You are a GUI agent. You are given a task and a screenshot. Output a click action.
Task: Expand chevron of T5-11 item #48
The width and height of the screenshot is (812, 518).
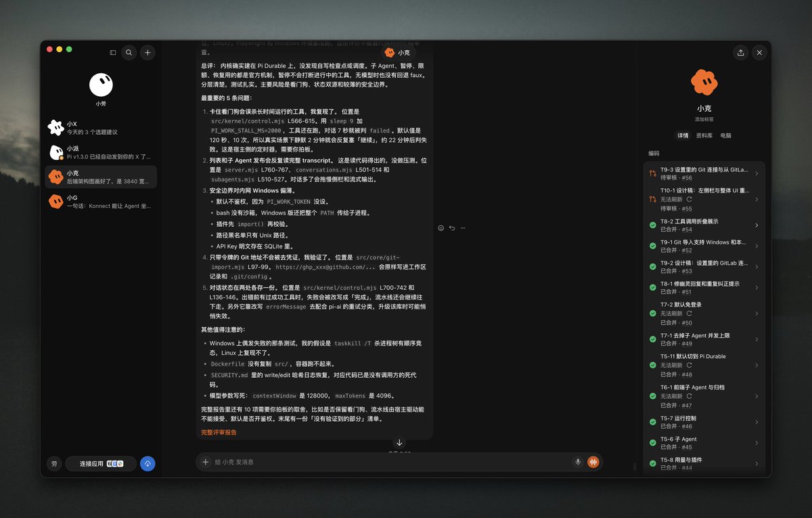pyautogui.click(x=757, y=365)
